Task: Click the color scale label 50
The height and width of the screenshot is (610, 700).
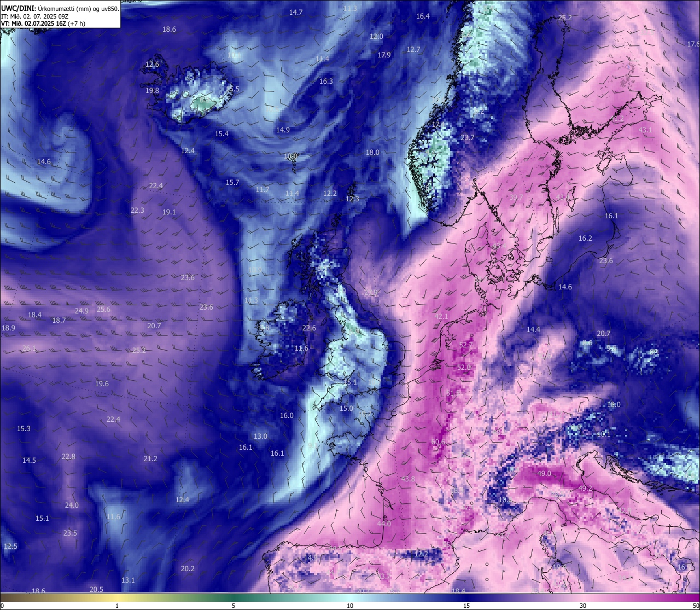Action: click(696, 606)
